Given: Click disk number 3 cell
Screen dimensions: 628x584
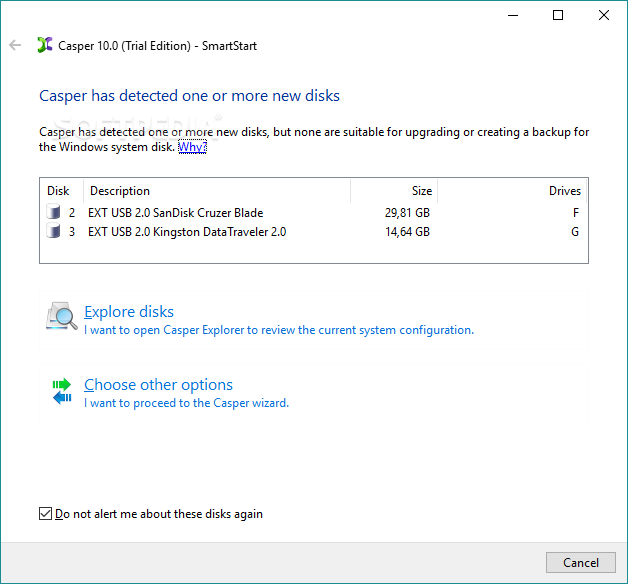Looking at the screenshot, I should tap(72, 232).
